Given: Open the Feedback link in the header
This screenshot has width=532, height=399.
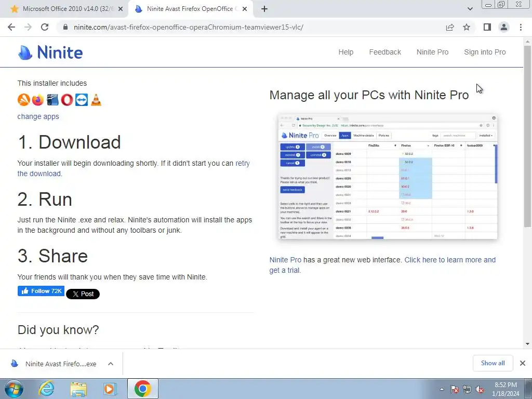Looking at the screenshot, I should click(x=385, y=52).
